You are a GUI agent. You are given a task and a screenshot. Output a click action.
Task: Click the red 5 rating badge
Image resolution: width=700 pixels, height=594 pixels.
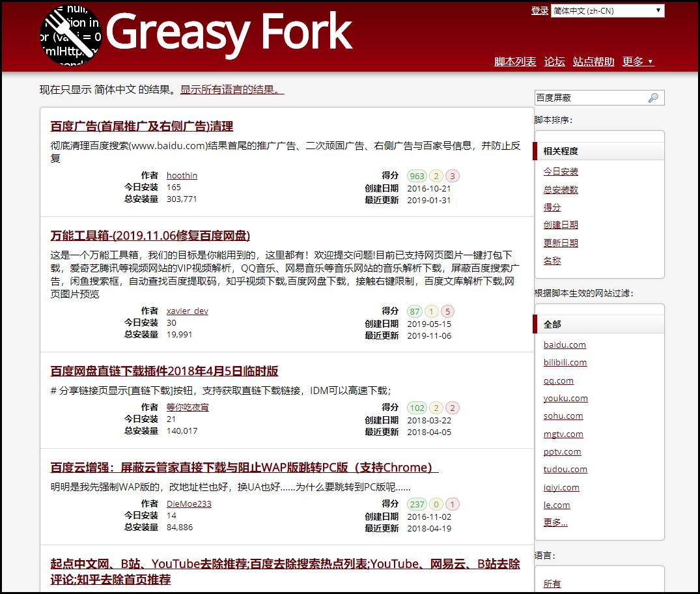[x=447, y=311]
